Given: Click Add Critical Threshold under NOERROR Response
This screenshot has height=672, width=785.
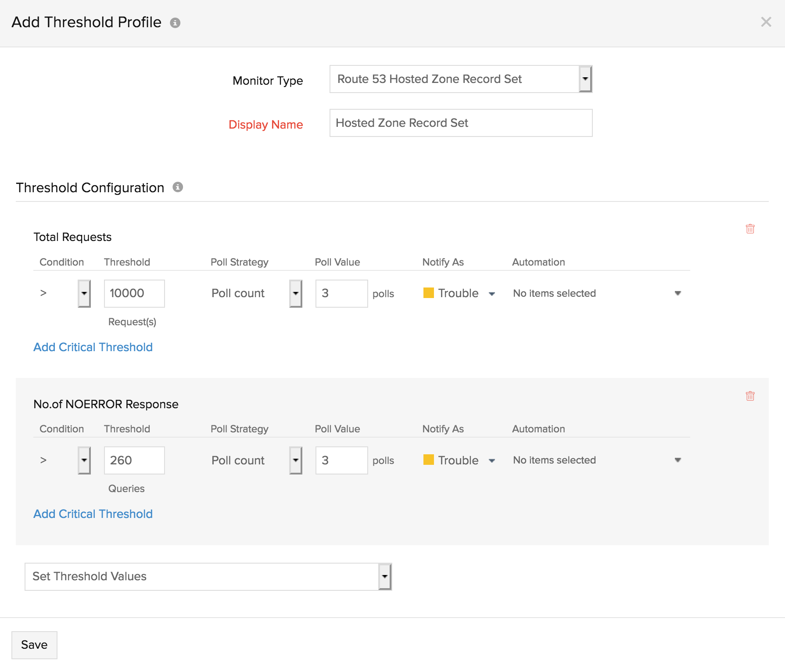Looking at the screenshot, I should point(93,514).
